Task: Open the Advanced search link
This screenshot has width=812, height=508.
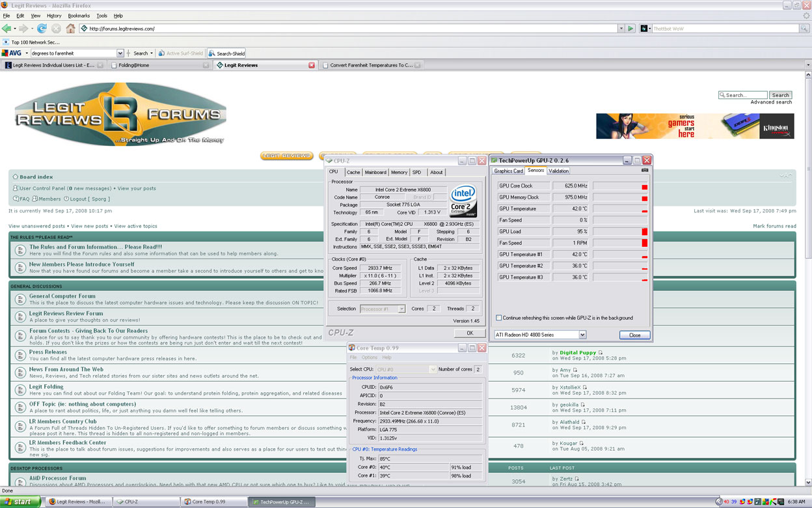Action: click(x=771, y=102)
